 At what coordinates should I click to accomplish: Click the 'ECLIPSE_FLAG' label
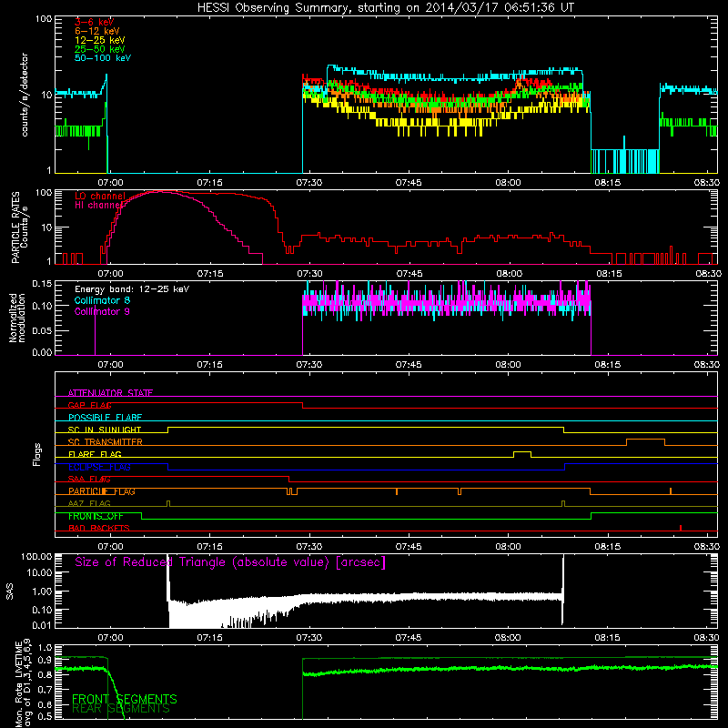[99, 467]
